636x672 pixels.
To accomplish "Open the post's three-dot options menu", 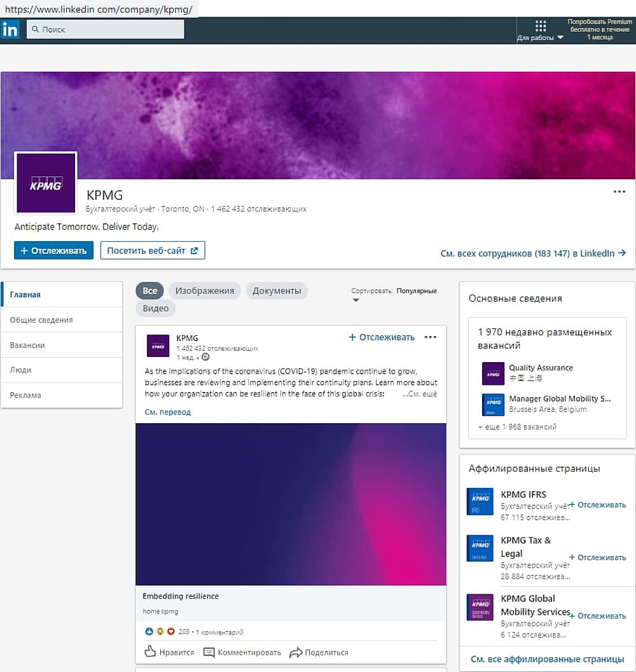I will click(x=431, y=337).
